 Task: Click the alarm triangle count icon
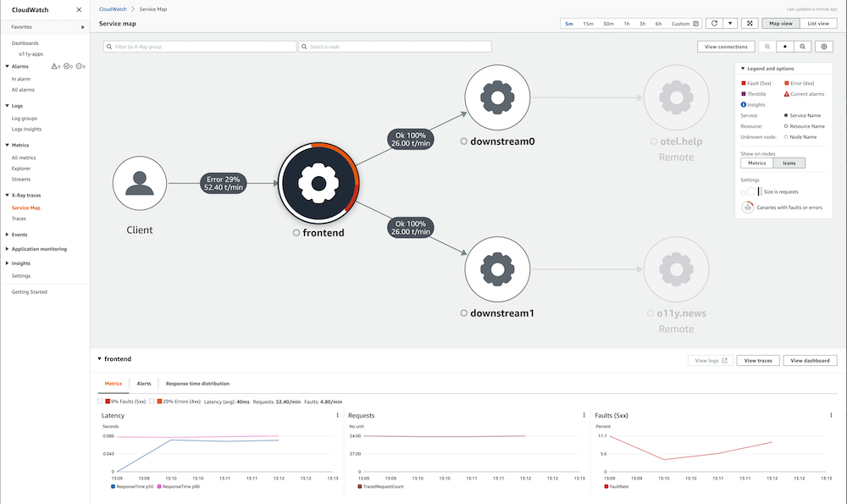click(x=54, y=66)
